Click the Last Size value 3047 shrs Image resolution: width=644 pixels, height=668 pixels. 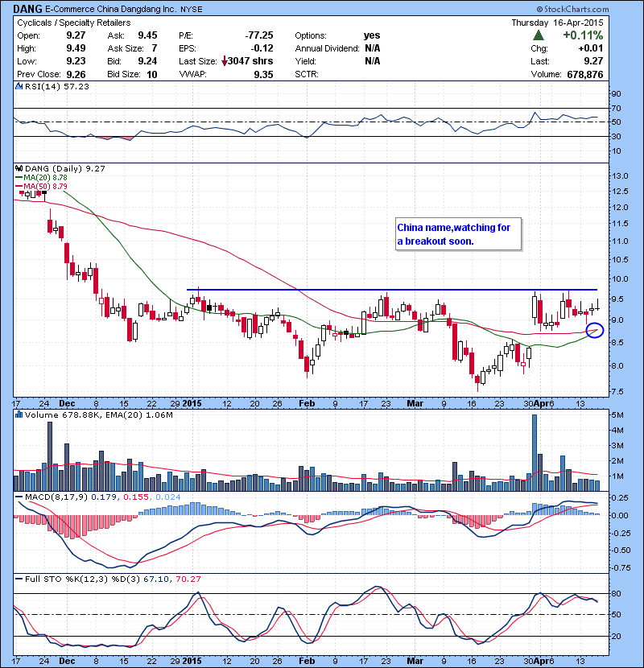(x=250, y=61)
